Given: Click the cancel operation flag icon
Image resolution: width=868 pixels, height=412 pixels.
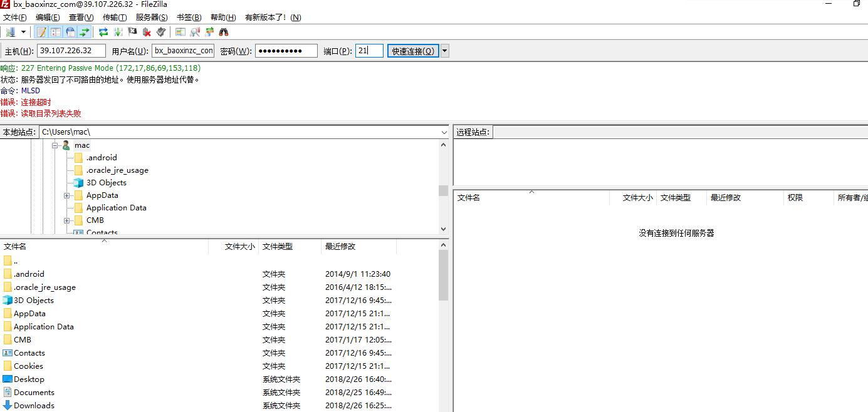Looking at the screenshot, I should [x=132, y=32].
